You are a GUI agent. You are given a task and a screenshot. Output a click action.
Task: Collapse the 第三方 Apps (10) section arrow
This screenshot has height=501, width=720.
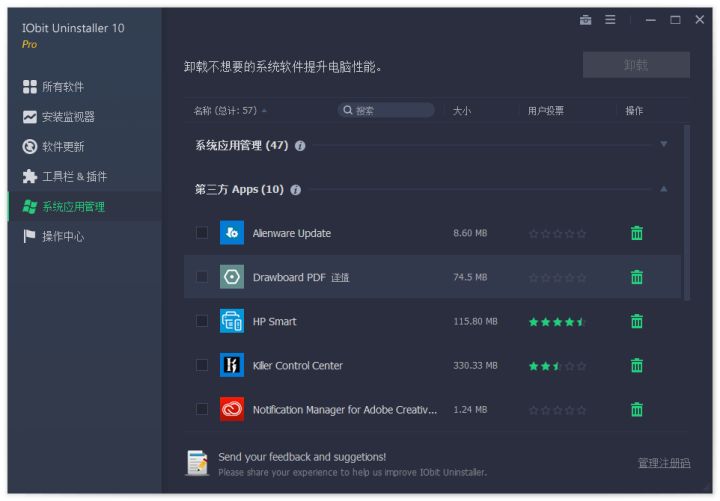(663, 189)
